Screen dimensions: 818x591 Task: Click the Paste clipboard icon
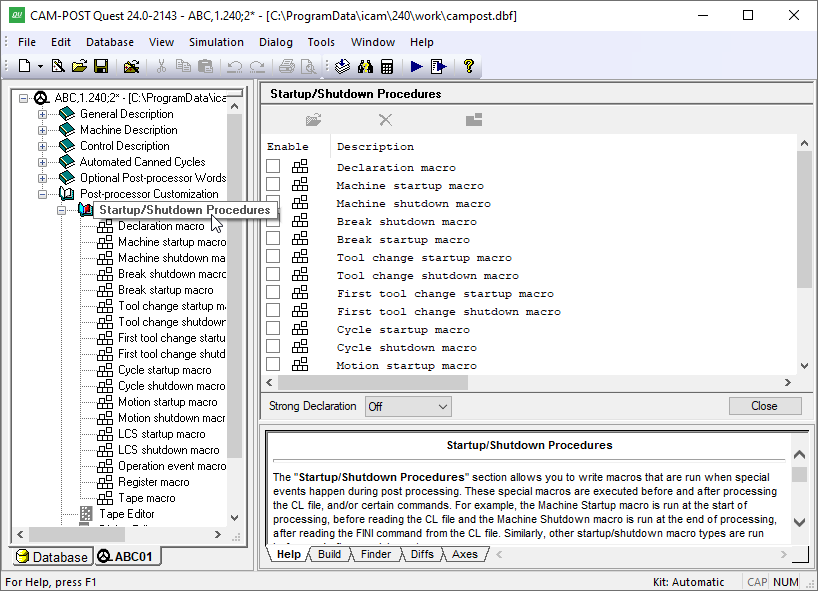[x=206, y=66]
